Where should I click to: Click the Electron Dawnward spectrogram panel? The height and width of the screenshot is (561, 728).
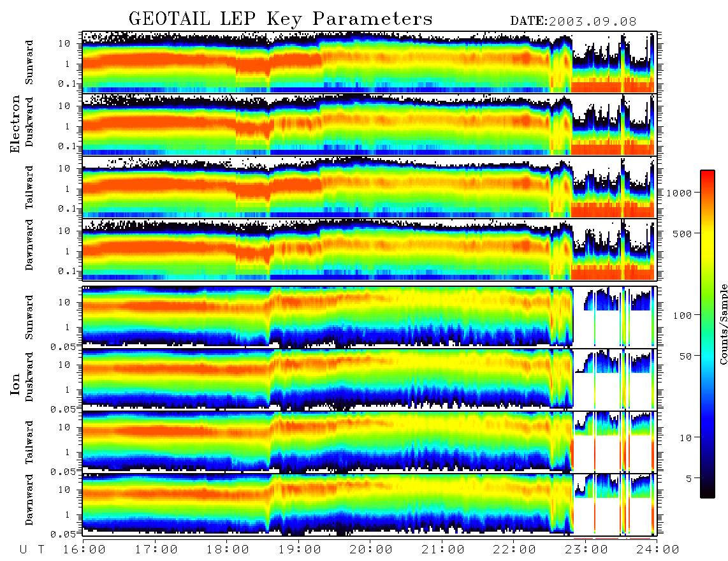[370, 249]
